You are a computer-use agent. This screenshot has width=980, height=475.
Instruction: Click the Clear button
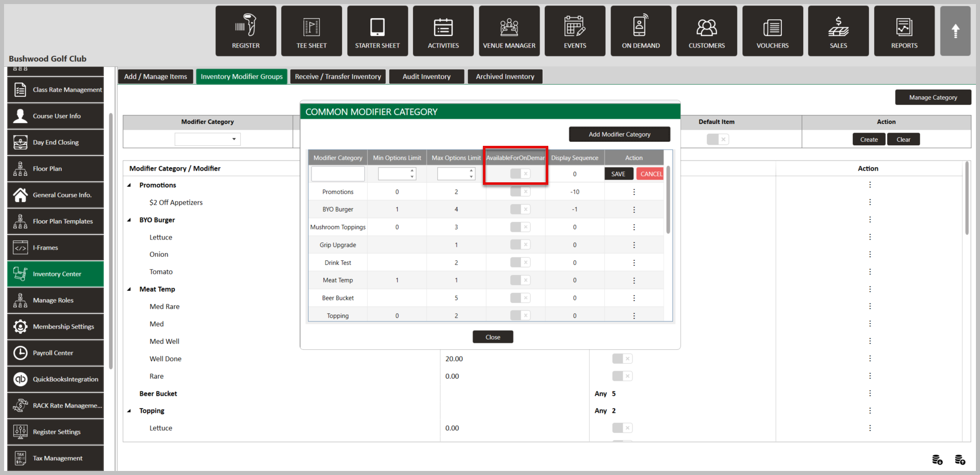tap(903, 139)
